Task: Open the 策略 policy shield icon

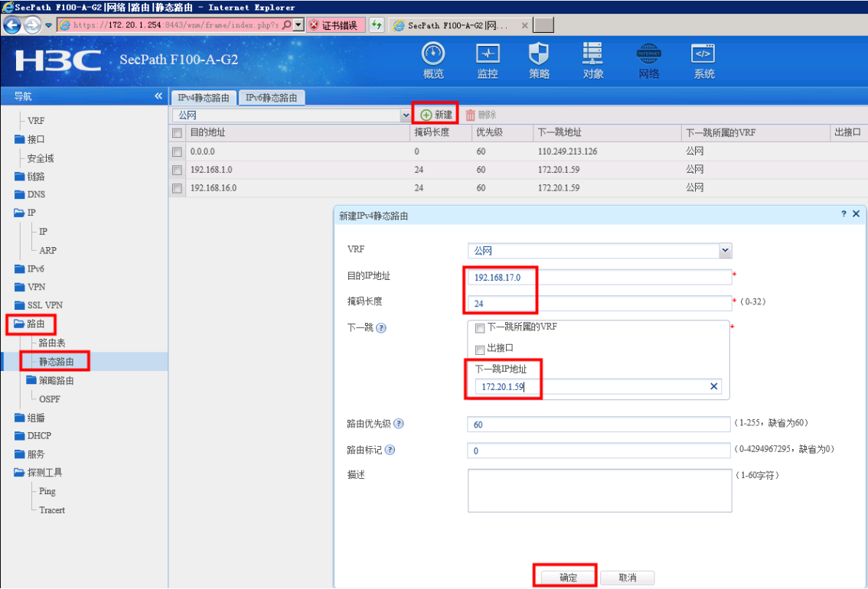Action: tap(539, 61)
